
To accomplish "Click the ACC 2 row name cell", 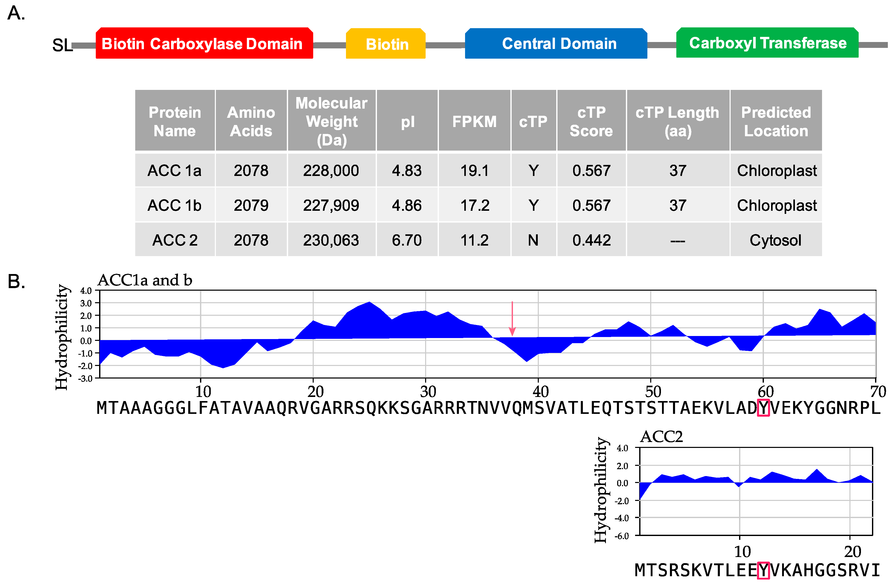I will (x=175, y=240).
